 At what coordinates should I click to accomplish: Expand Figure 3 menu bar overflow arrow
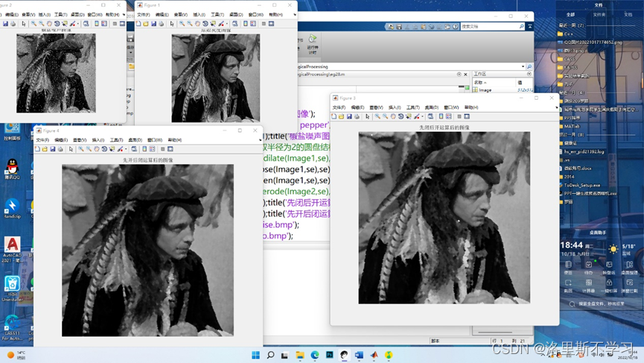[556, 108]
